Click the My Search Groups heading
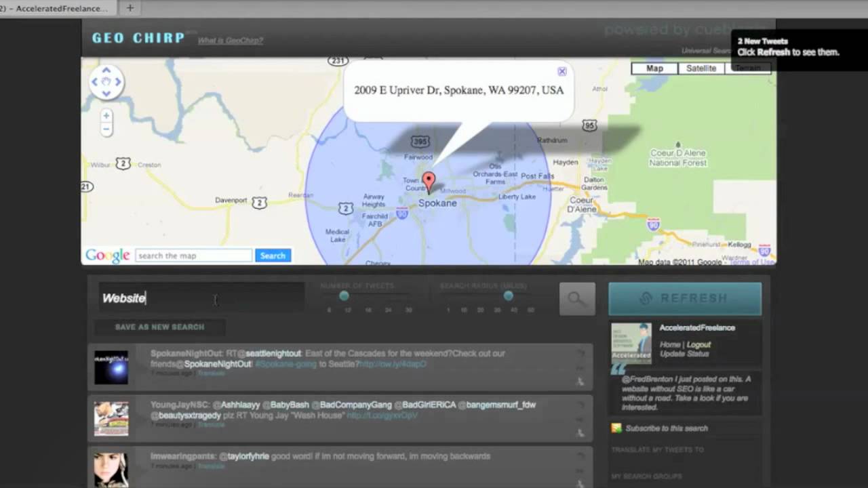This screenshot has height=488, width=868. [x=647, y=476]
